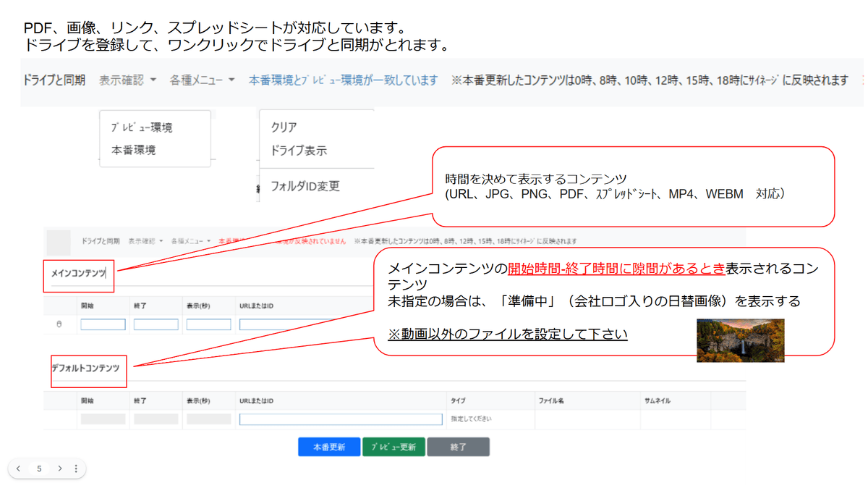
Task: Pick フォルダID変更 from the menu
Action: coord(305,186)
